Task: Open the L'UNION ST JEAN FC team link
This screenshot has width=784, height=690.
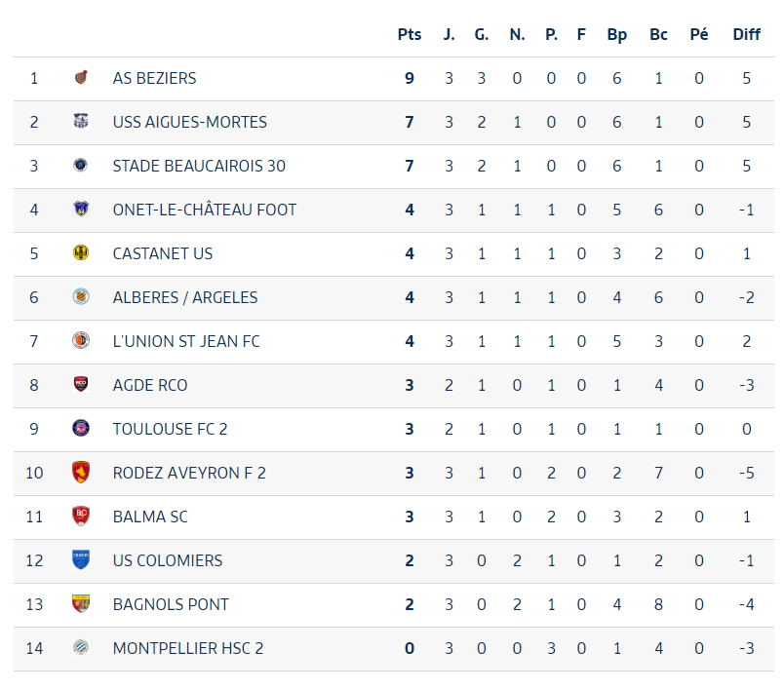Action: point(186,341)
